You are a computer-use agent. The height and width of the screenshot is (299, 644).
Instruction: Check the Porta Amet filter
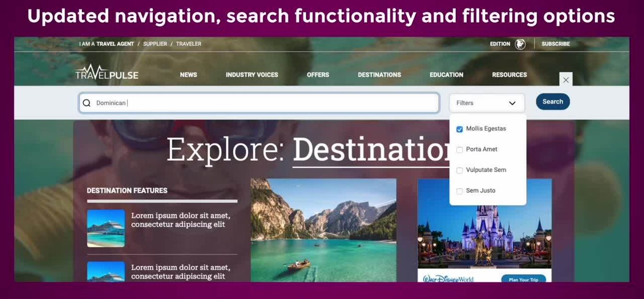[x=459, y=150]
